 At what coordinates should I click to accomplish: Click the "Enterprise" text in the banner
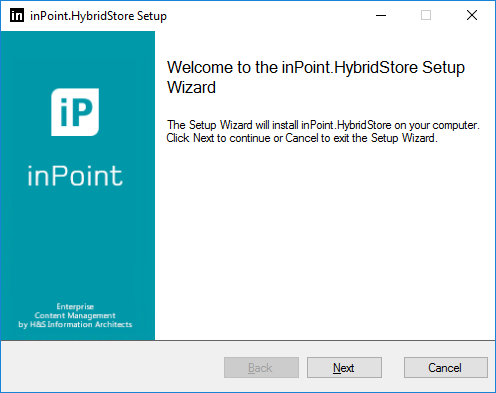tap(75, 306)
